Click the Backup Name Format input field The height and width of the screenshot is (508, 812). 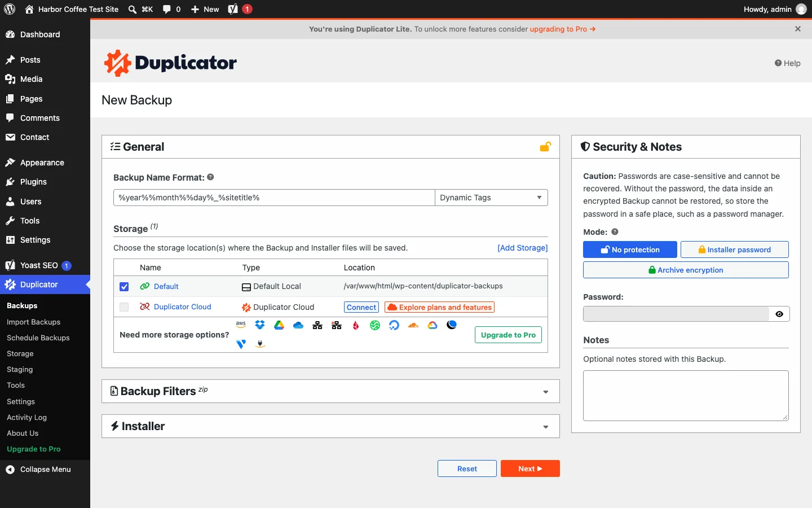click(x=274, y=198)
